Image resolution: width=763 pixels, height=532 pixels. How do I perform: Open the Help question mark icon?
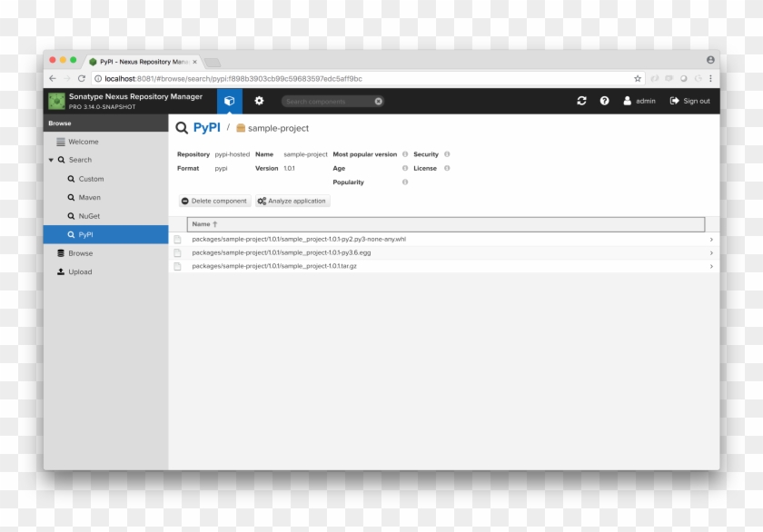(604, 101)
